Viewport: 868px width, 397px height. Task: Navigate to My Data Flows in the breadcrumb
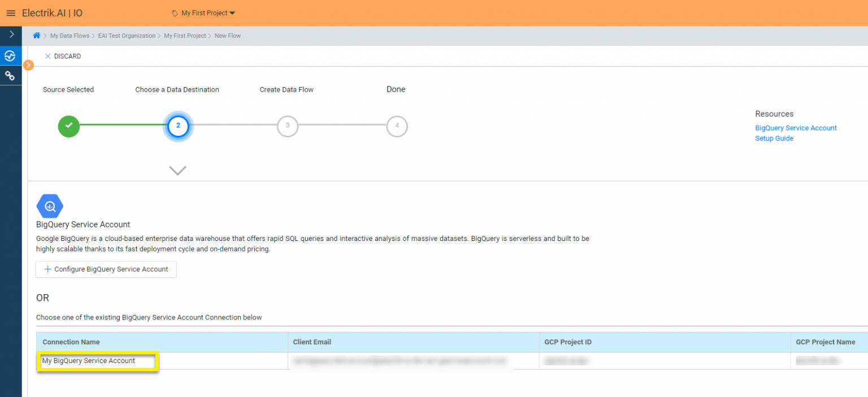(x=70, y=35)
